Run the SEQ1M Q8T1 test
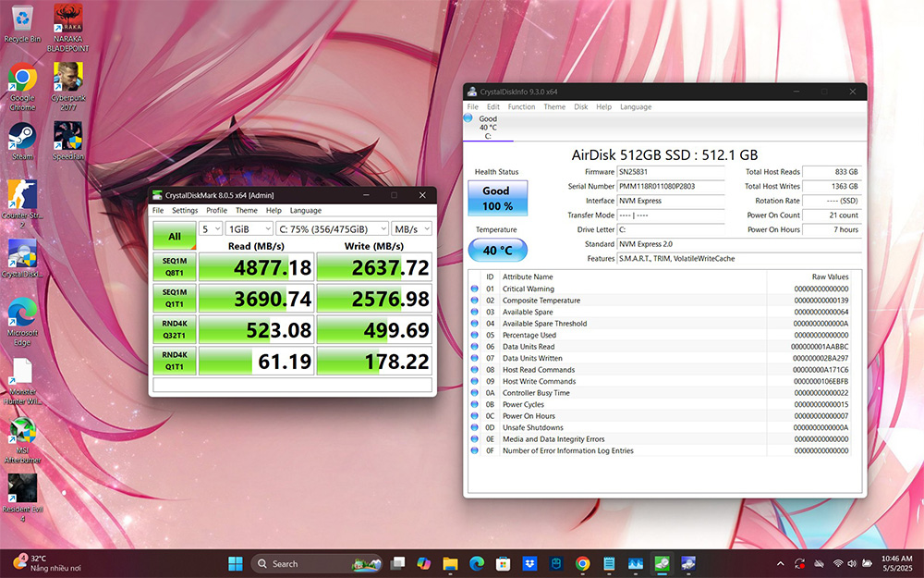Viewport: 924px width, 578px height. (175, 266)
